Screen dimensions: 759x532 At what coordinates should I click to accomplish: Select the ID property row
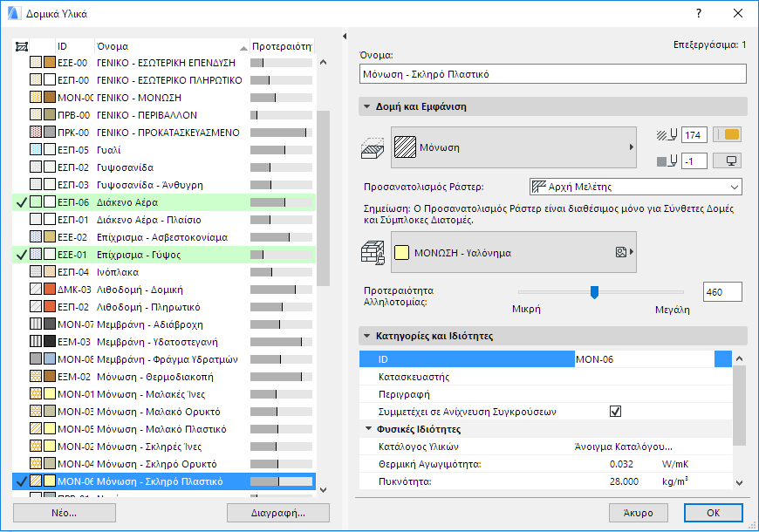545,359
